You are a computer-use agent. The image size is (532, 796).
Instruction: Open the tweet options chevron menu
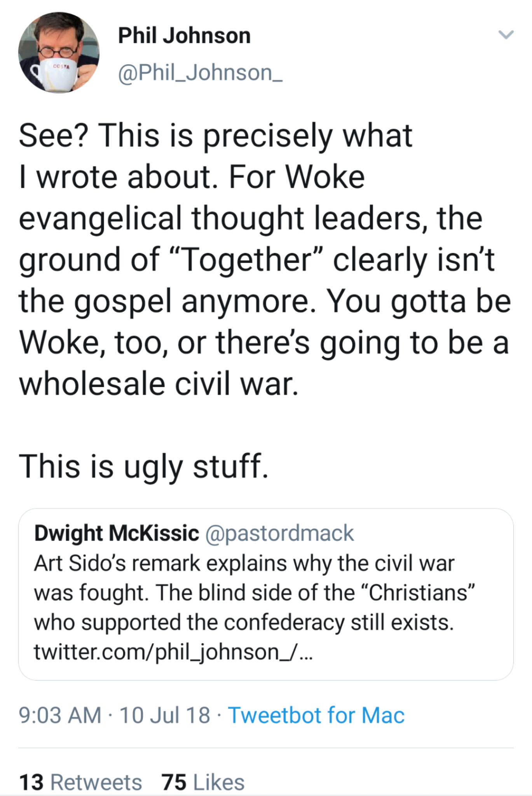[x=506, y=35]
